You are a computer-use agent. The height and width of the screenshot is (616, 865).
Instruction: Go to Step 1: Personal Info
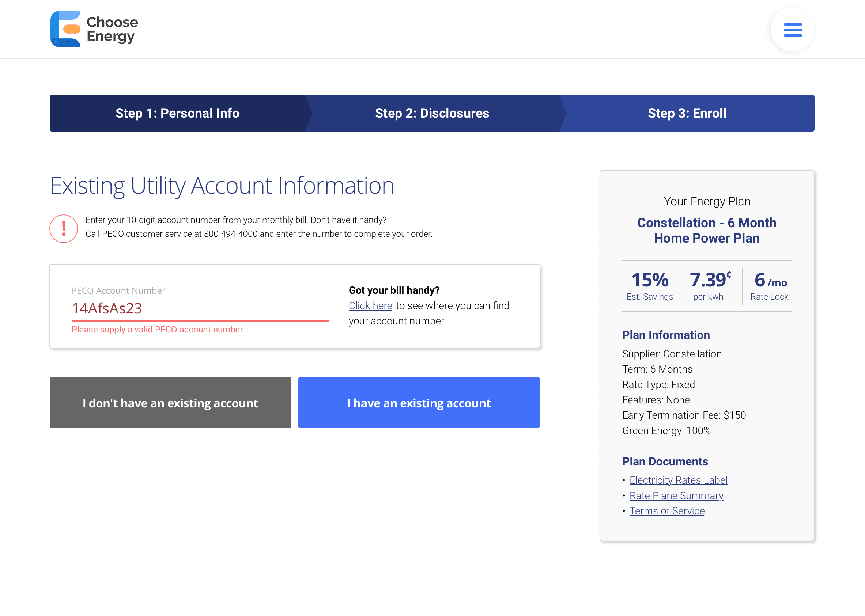[177, 113]
